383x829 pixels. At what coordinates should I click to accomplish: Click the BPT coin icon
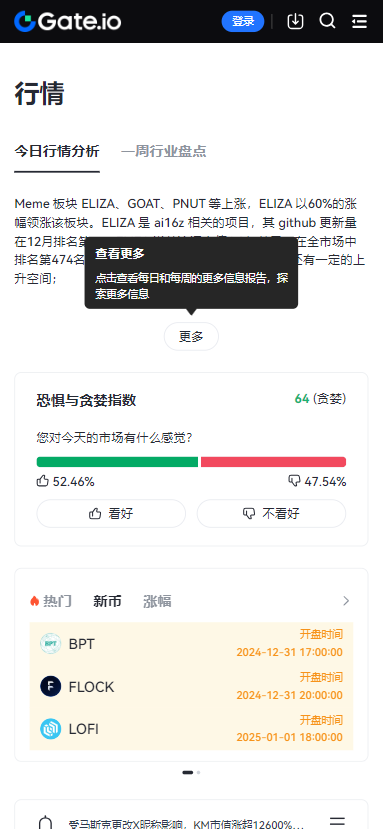(51, 644)
